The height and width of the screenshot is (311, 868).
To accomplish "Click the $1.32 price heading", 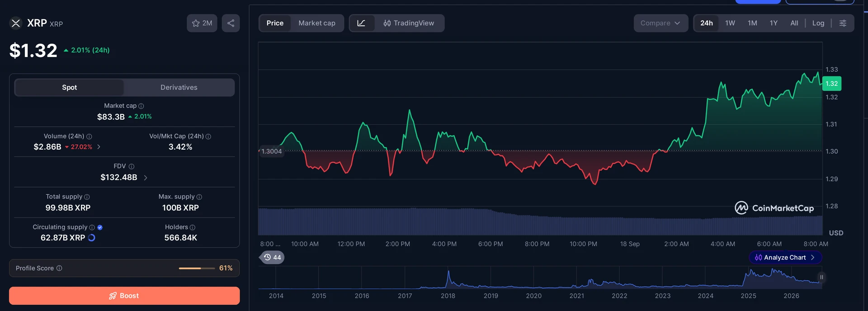I will [33, 51].
